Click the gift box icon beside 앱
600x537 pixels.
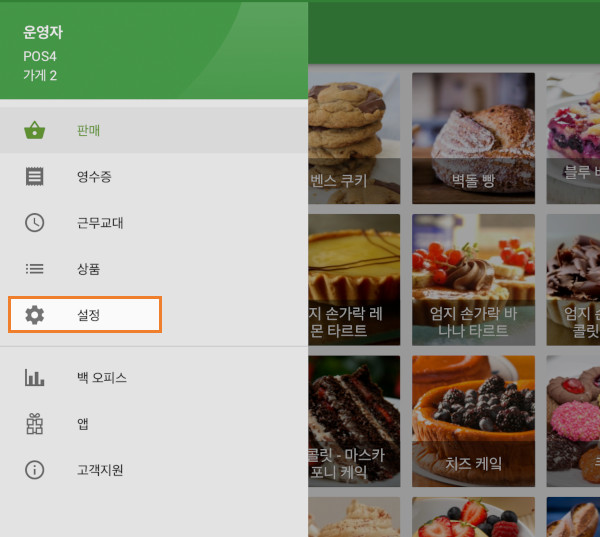point(34,424)
